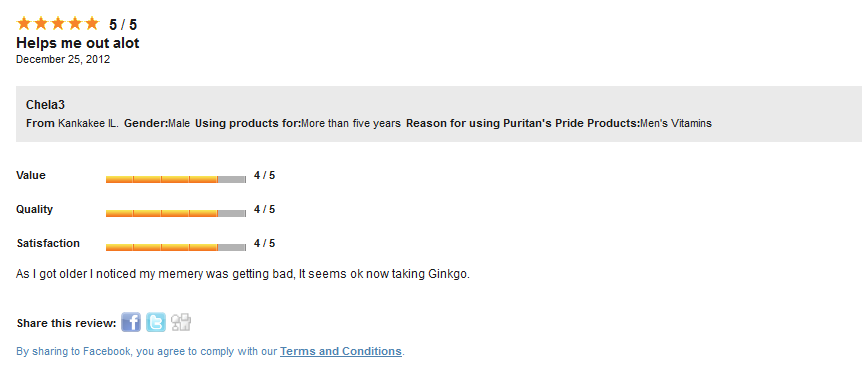
Task: Click the fourth orange rating star
Action: point(74,24)
